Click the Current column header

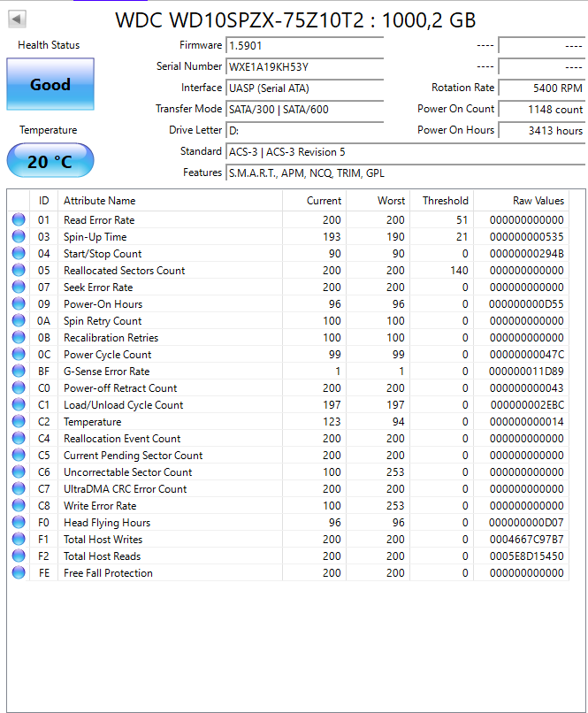coord(315,201)
